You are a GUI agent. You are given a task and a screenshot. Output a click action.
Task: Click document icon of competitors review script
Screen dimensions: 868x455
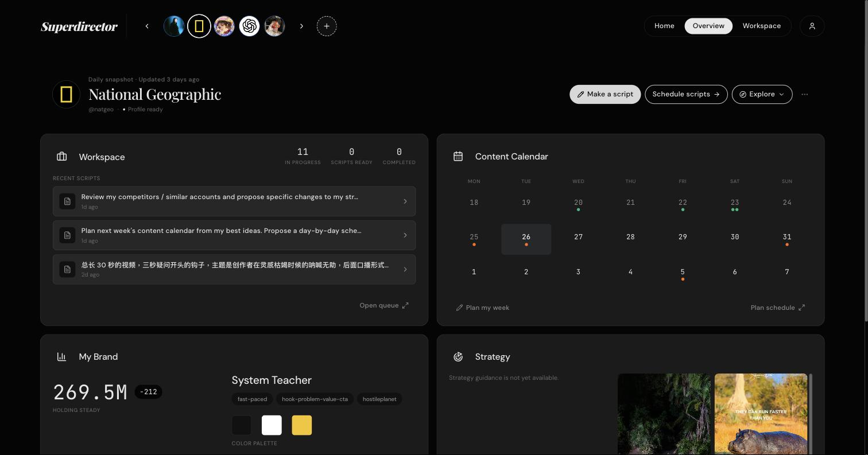click(x=67, y=201)
